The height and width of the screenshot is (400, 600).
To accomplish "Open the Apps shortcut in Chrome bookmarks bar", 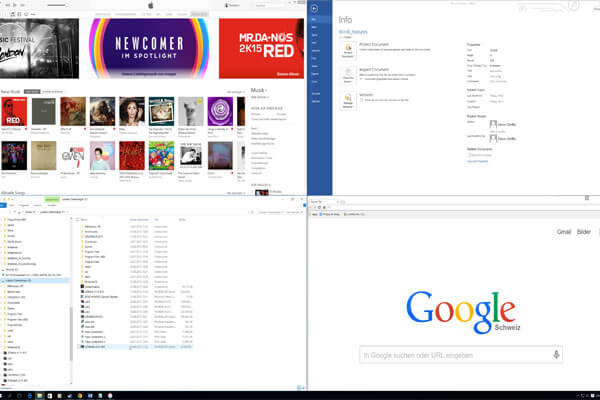I will [x=315, y=214].
